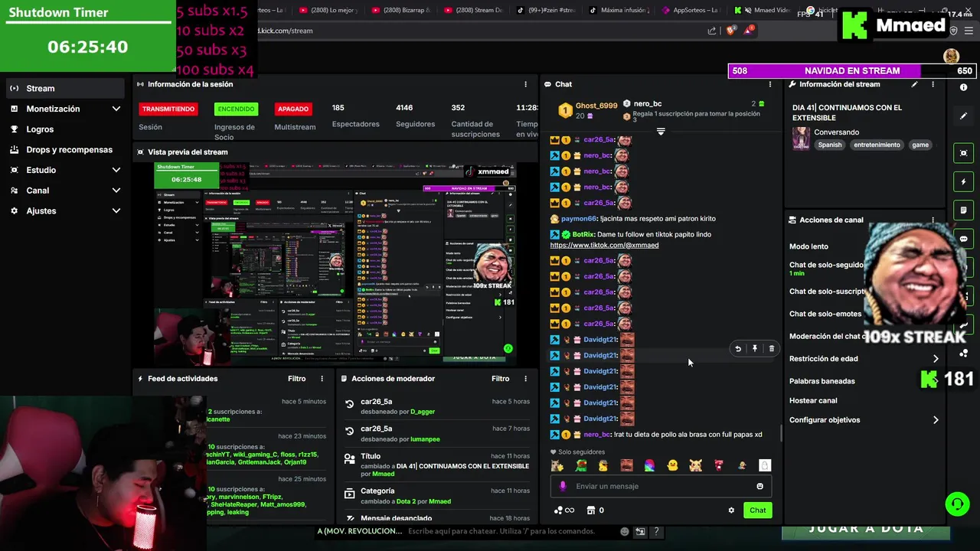Click ENCENDIDO Ingresos de Socio badge
This screenshot has height=551, width=980.
(x=236, y=109)
